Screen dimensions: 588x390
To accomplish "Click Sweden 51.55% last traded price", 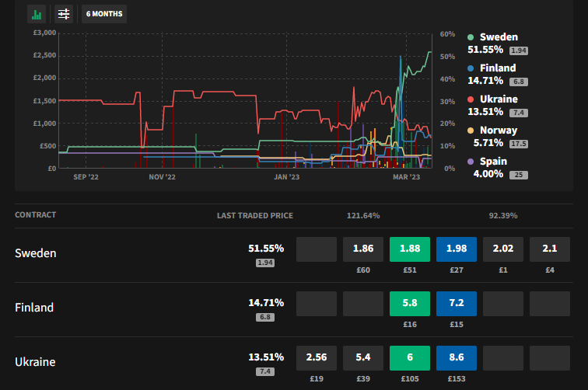I will click(x=266, y=249).
